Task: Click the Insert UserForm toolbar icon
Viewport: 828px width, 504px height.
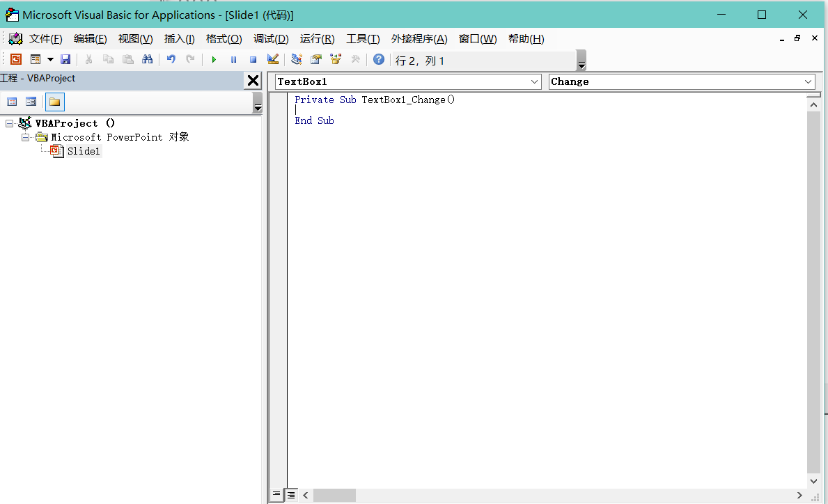Action: [x=36, y=60]
